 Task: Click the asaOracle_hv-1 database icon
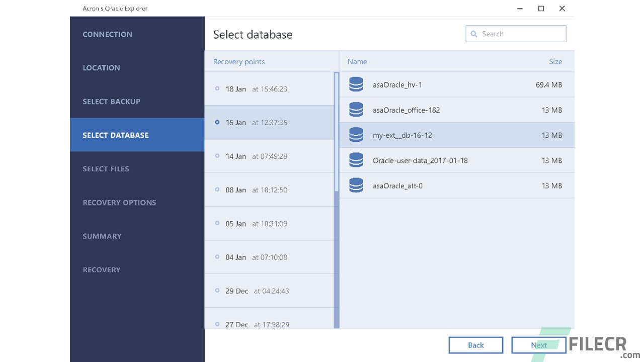pyautogui.click(x=356, y=84)
